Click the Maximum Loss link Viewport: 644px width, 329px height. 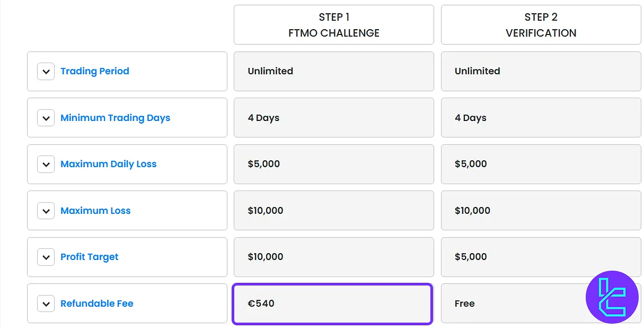[x=95, y=211]
